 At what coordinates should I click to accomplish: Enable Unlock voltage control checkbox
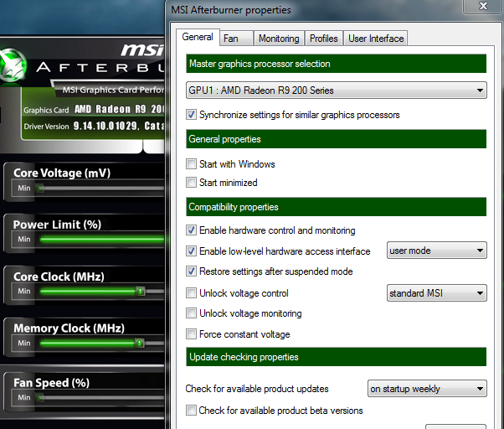pyautogui.click(x=191, y=293)
